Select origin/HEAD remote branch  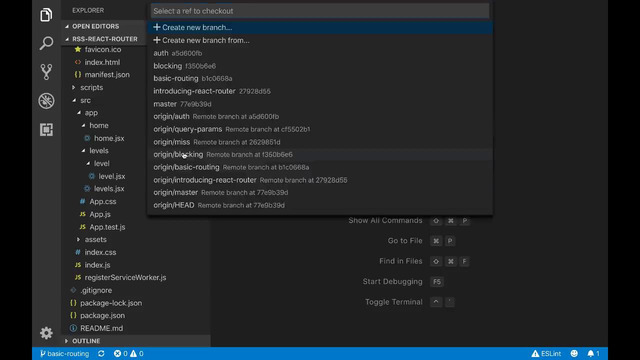[x=320, y=205]
